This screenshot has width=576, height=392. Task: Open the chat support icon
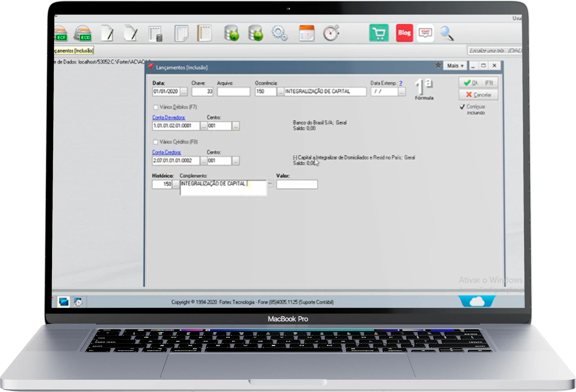coord(425,33)
